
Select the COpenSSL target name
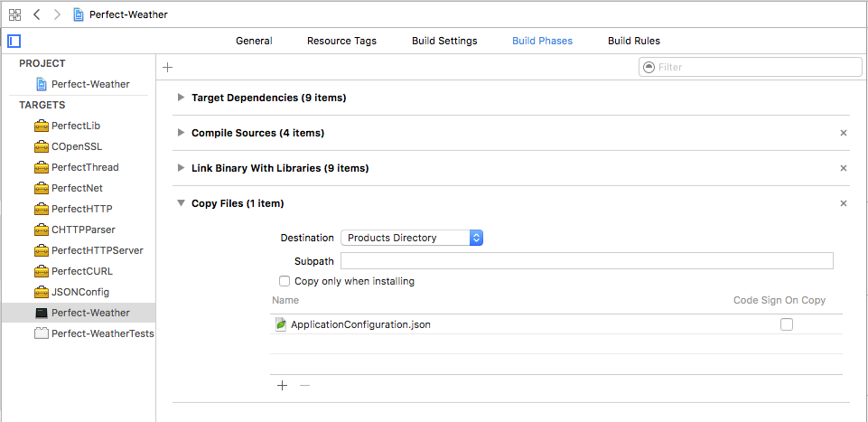[x=77, y=146]
